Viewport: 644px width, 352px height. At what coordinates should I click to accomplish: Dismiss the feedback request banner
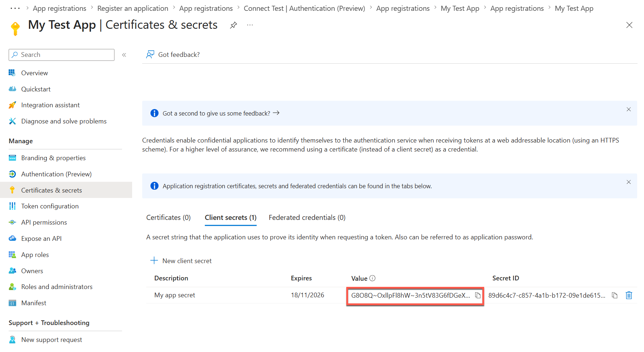(629, 109)
